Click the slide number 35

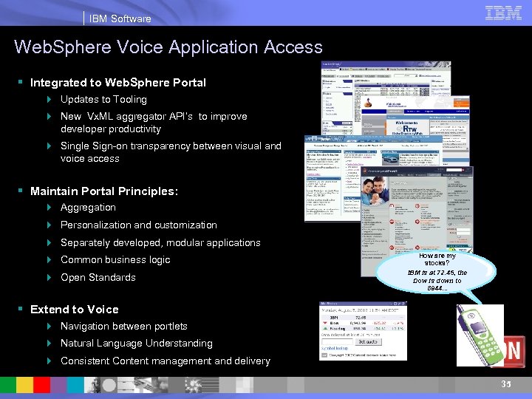point(506,384)
